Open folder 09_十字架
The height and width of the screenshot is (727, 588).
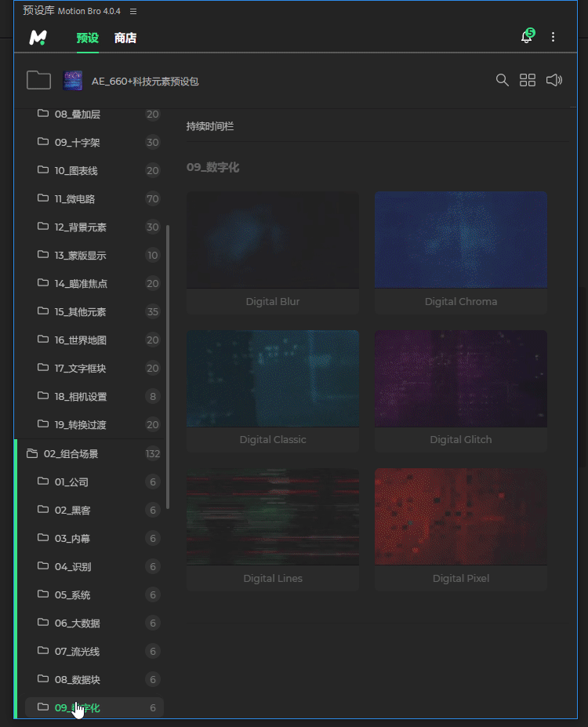pyautogui.click(x=94, y=142)
